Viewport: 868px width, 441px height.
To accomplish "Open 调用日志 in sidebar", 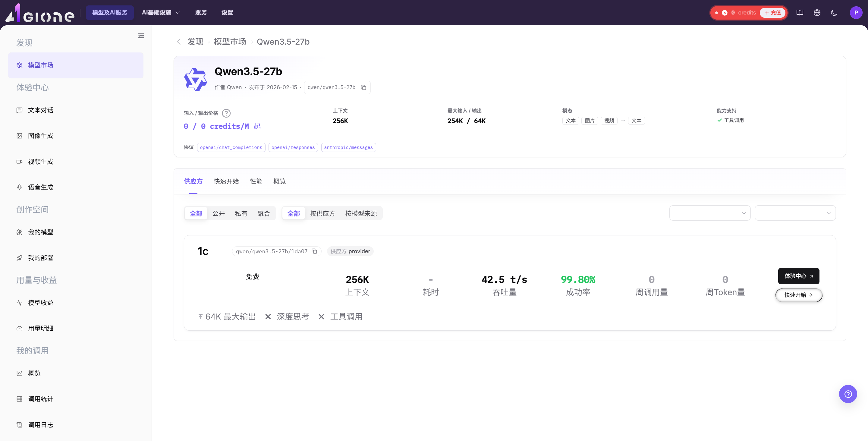I will [x=75, y=425].
